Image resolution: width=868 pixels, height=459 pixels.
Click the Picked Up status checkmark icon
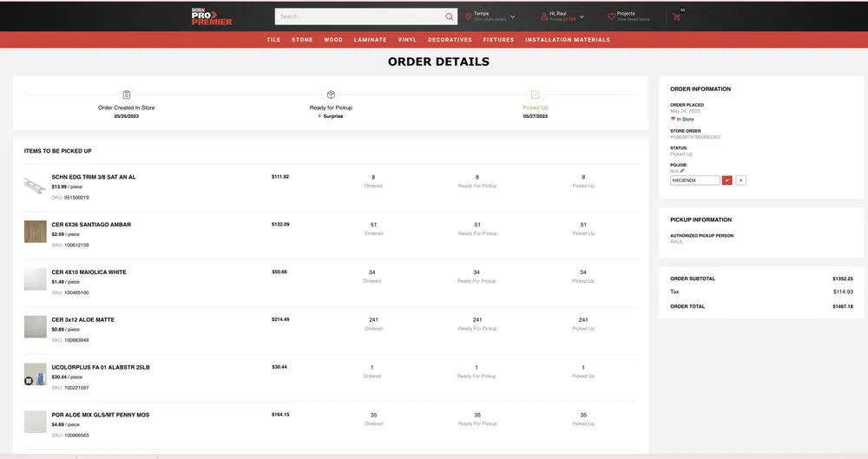click(x=535, y=95)
